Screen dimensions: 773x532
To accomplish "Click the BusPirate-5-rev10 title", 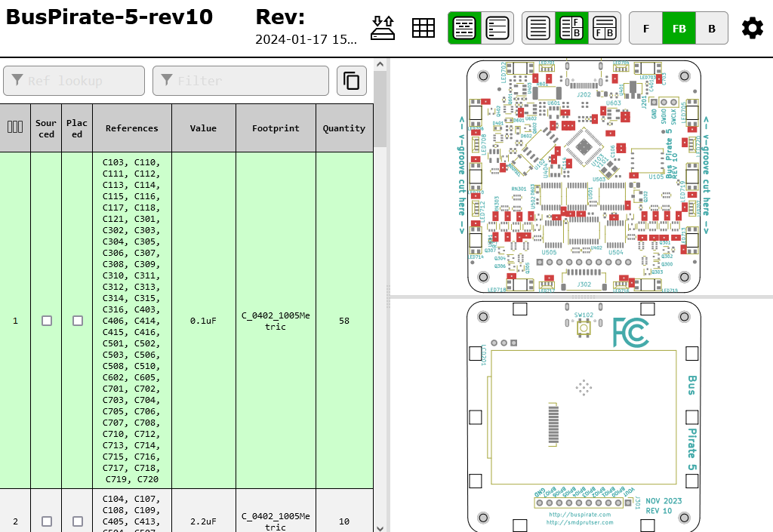I will click(109, 17).
